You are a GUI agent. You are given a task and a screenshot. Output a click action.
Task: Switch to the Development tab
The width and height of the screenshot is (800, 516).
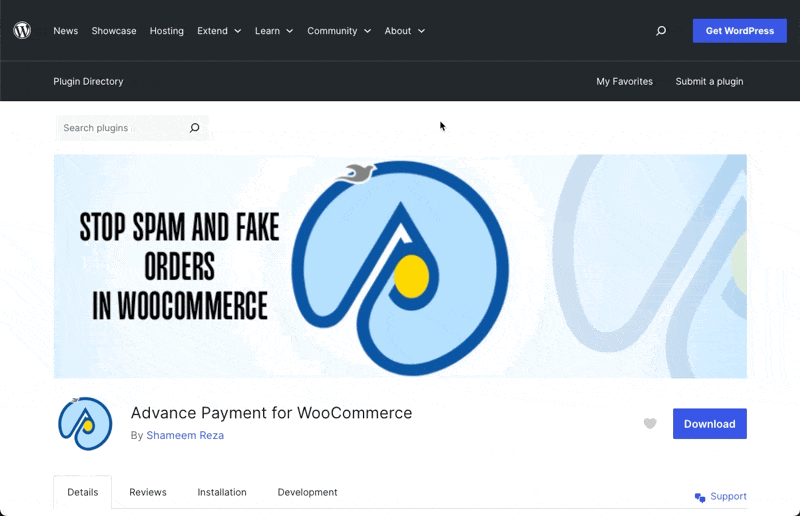click(307, 492)
